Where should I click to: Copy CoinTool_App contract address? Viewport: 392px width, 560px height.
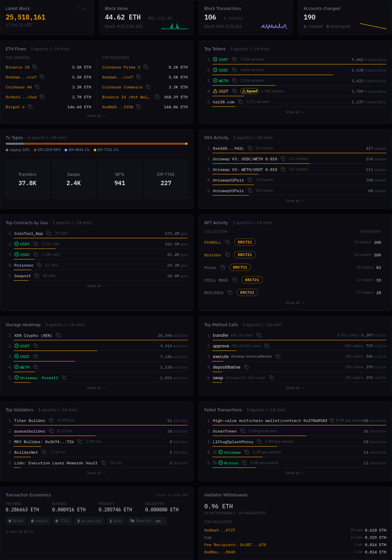tap(49, 233)
